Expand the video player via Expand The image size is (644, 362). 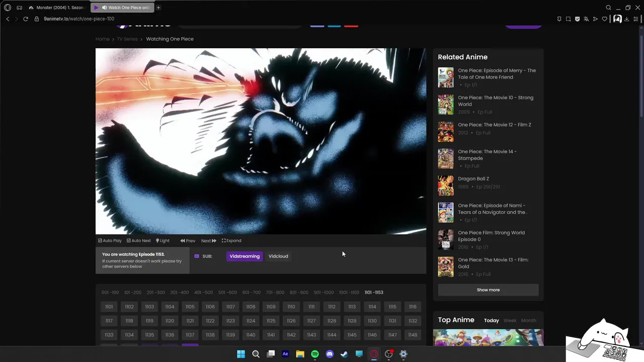[231, 240]
